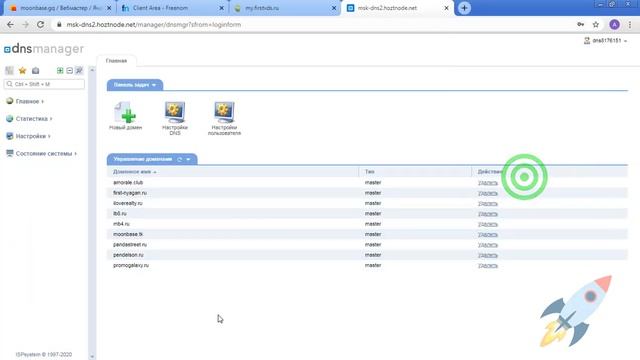
Task: Open Настройки DNS settings icon
Action: tap(175, 112)
